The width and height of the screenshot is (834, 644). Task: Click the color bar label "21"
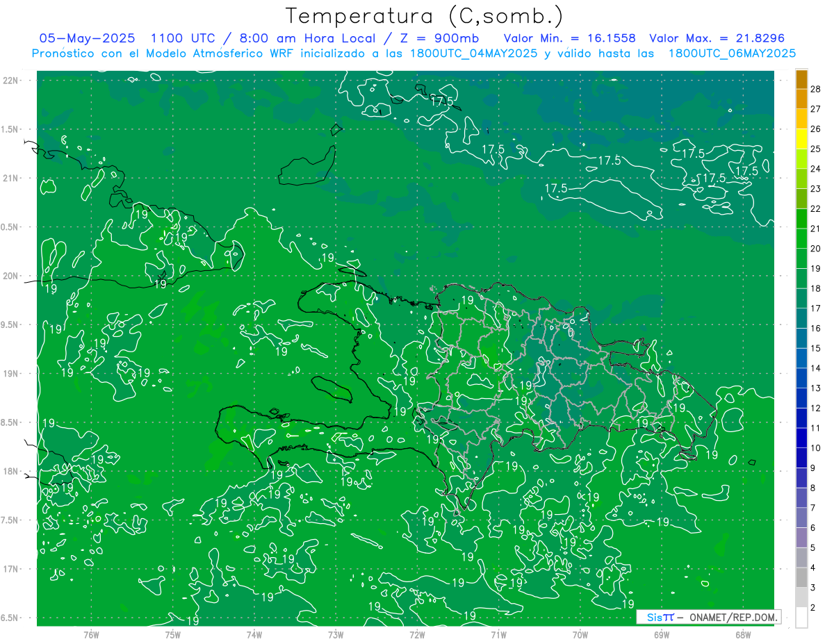tap(816, 229)
